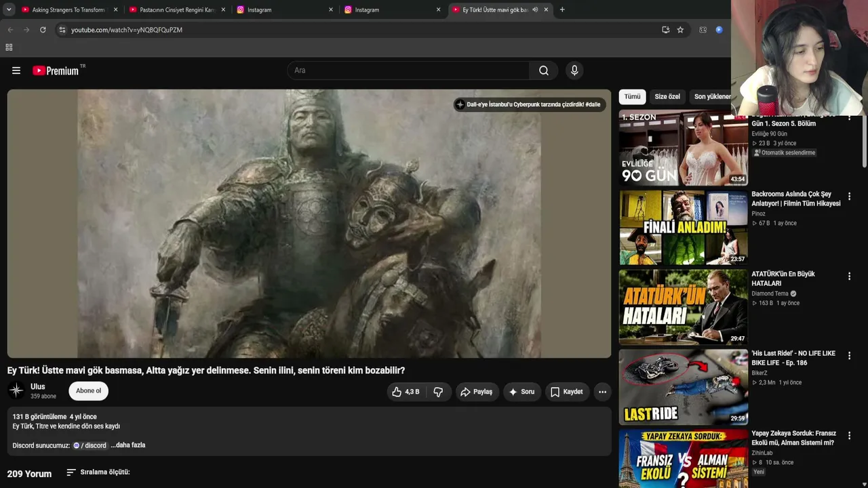The height and width of the screenshot is (488, 868).
Task: Switch to 'Pastacının Cinsiyet Rengini' tab
Action: (176, 9)
